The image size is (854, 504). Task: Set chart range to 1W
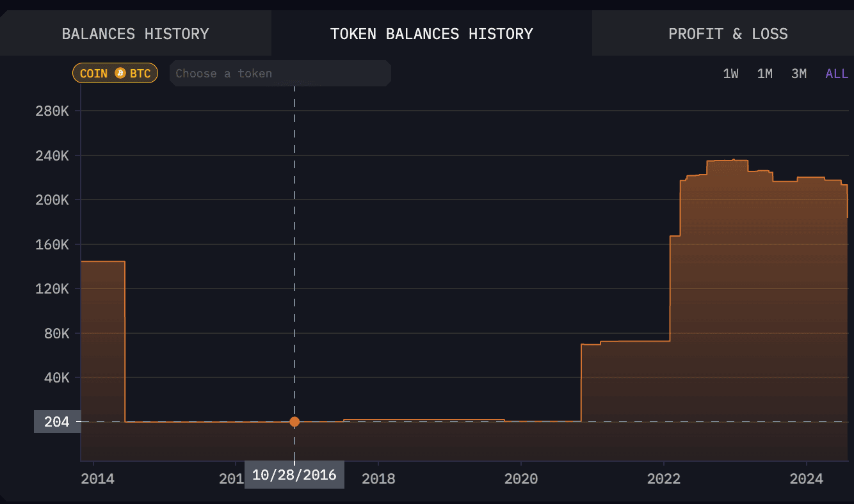[x=730, y=74]
